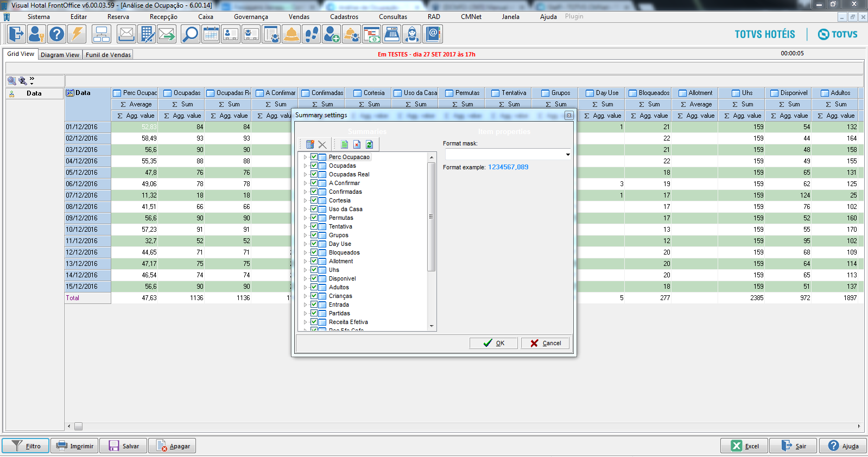Click the payment schedule icon with money

coord(372,34)
